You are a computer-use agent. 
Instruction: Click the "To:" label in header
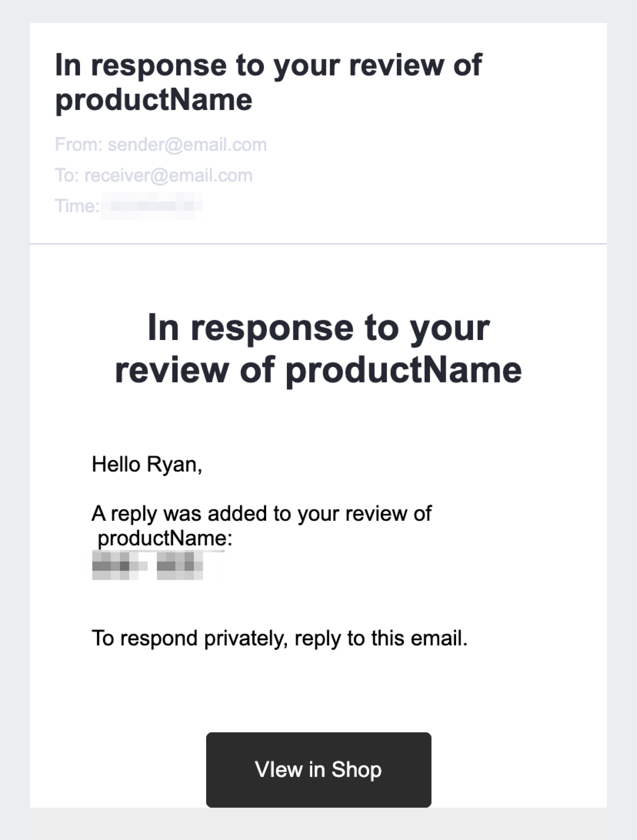[67, 176]
